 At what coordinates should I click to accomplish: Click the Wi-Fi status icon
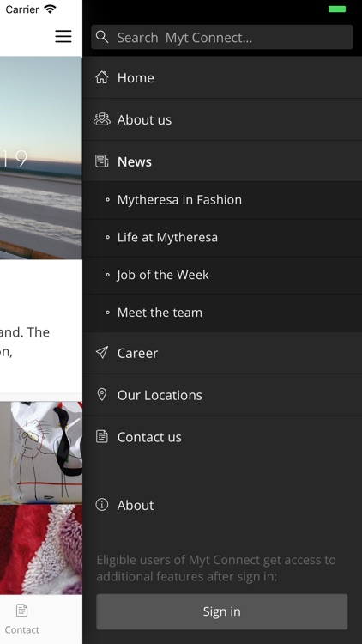(50, 9)
